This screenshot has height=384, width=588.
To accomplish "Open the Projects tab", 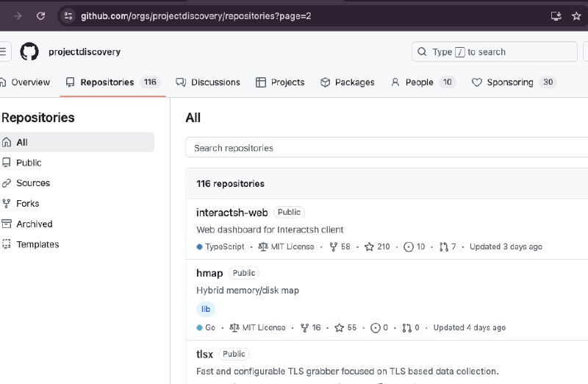I will 280,82.
